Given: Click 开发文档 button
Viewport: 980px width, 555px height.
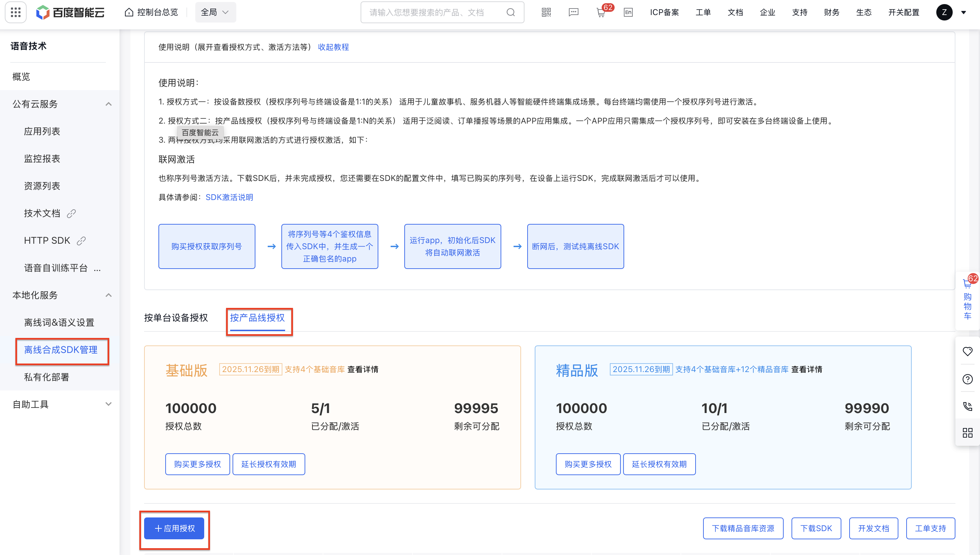Looking at the screenshot, I should 873,528.
